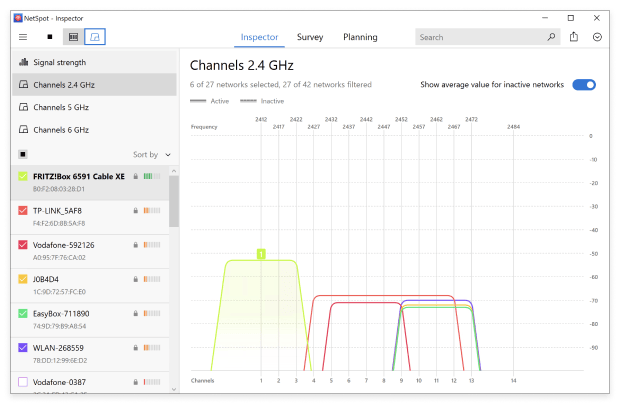The height and width of the screenshot is (404, 620).
Task: Open the hamburger menu
Action: (23, 37)
